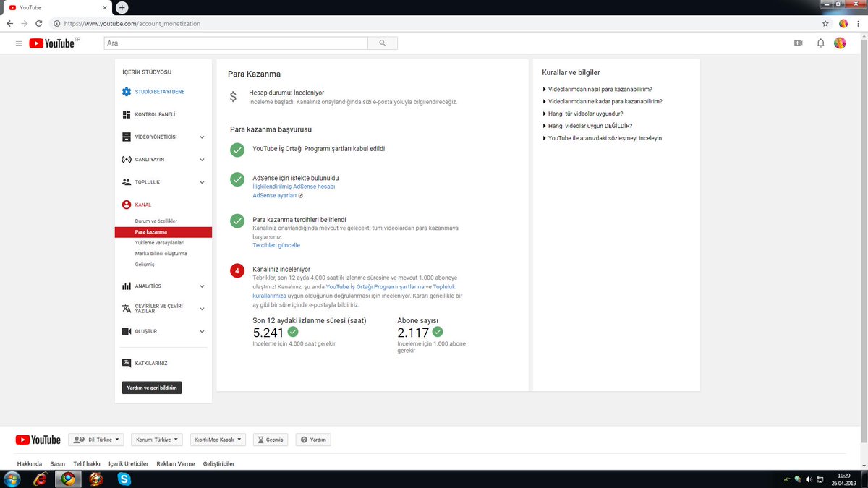Click the search magnifier button
Viewport: 868px width, 488px height.
[x=382, y=43]
